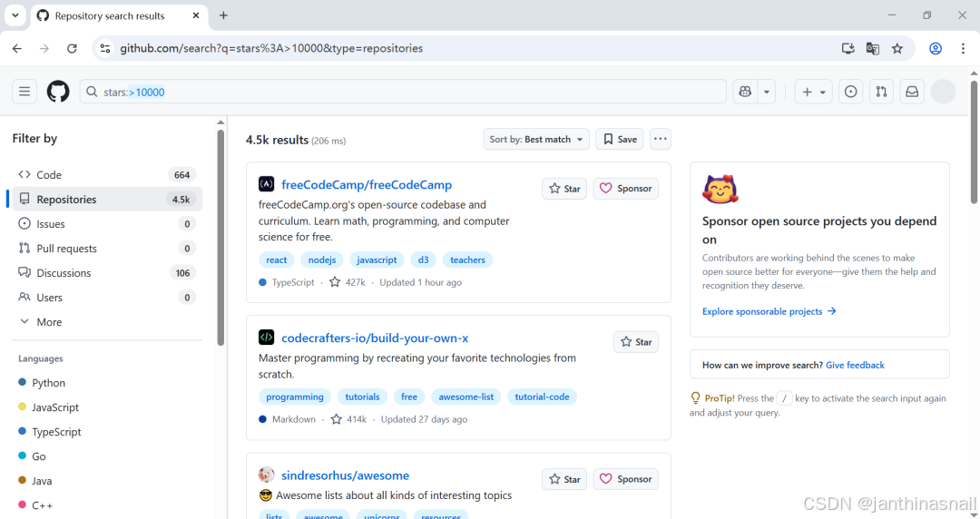Open Chrome three-dot menu
This screenshot has width=980, height=519.
963,48
